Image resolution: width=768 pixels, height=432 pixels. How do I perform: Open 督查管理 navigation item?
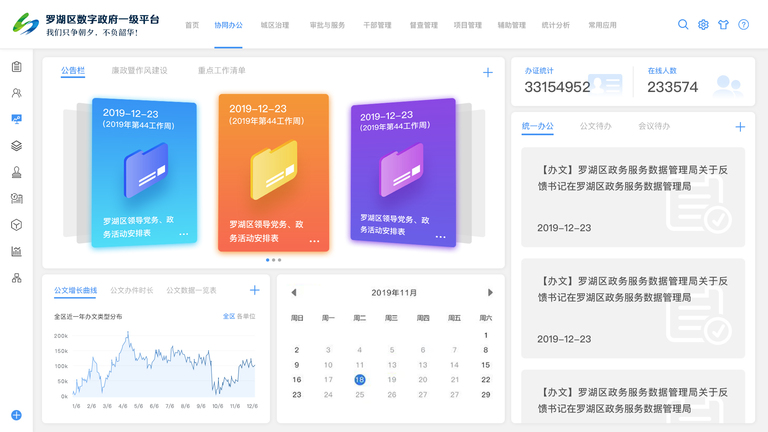pyautogui.click(x=424, y=25)
